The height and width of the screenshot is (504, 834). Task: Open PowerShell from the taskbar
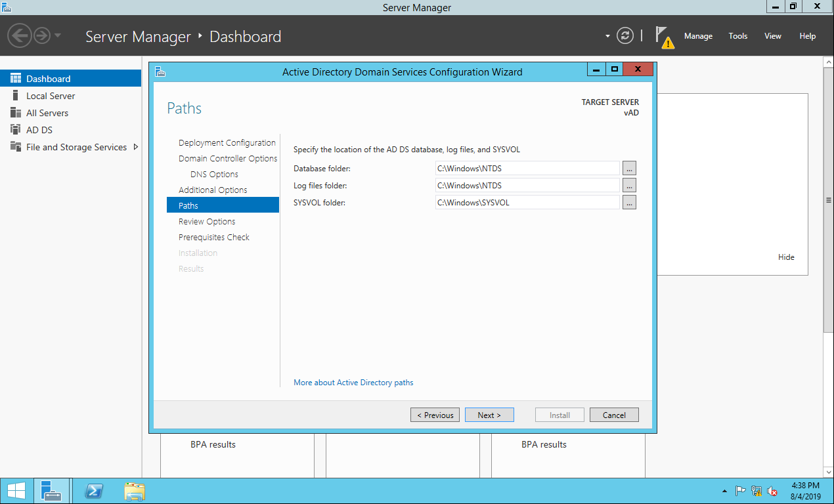click(x=95, y=491)
